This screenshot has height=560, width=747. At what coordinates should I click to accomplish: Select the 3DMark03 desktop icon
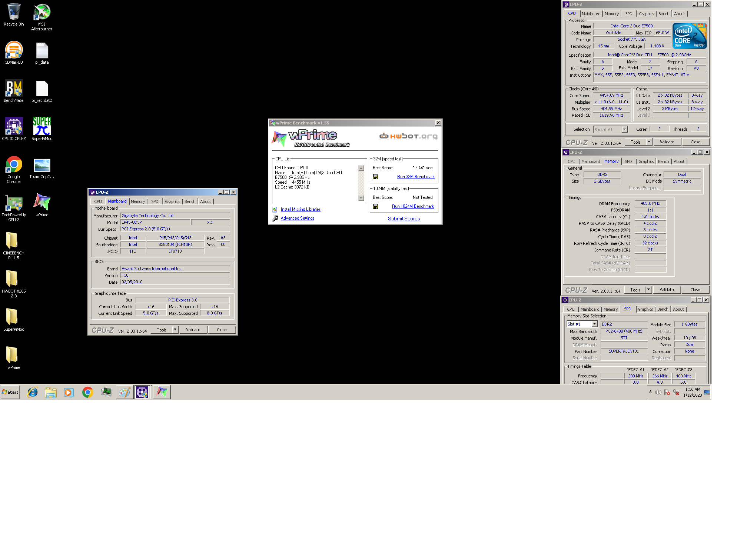tap(14, 53)
